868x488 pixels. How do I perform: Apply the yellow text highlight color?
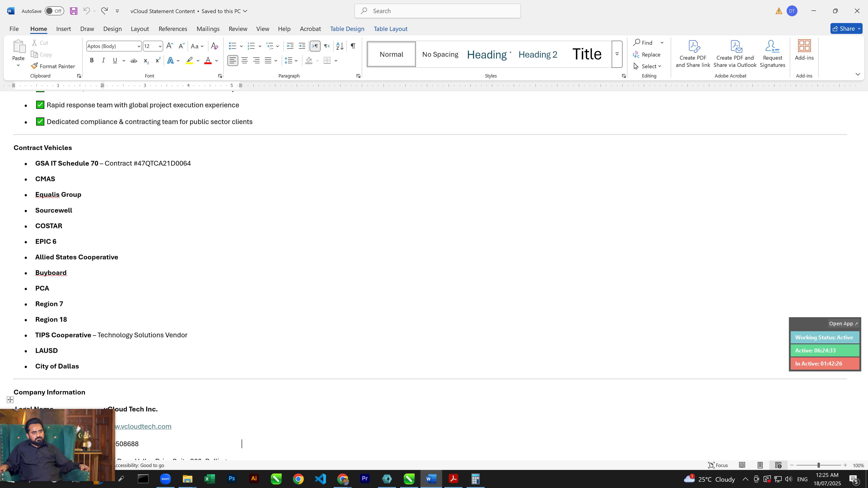[x=189, y=61]
